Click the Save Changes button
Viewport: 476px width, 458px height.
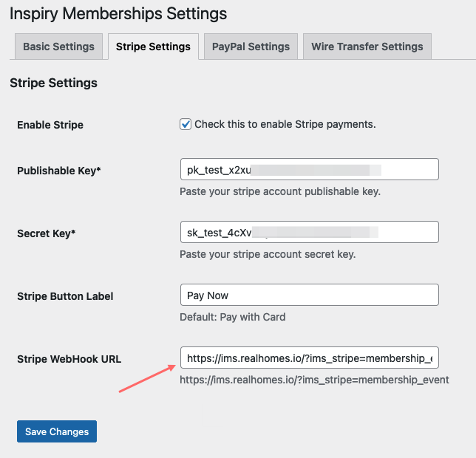[57, 431]
